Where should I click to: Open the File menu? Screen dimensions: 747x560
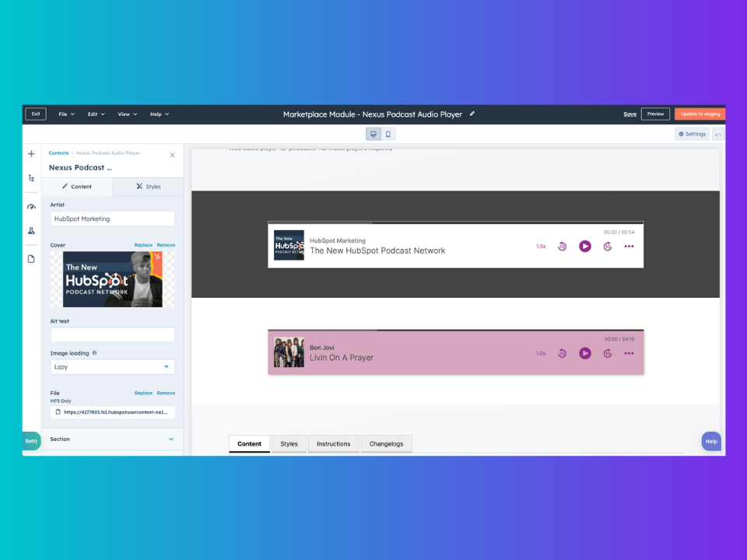tap(66, 114)
